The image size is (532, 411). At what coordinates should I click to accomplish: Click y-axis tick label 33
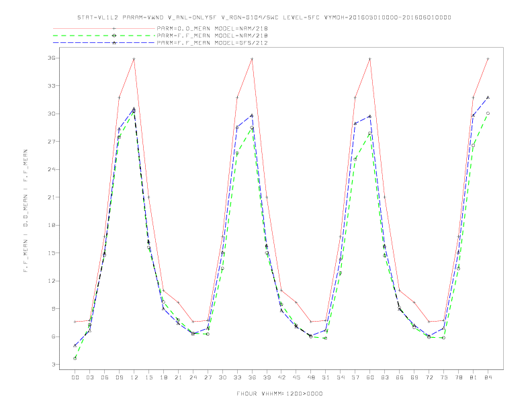click(51, 86)
